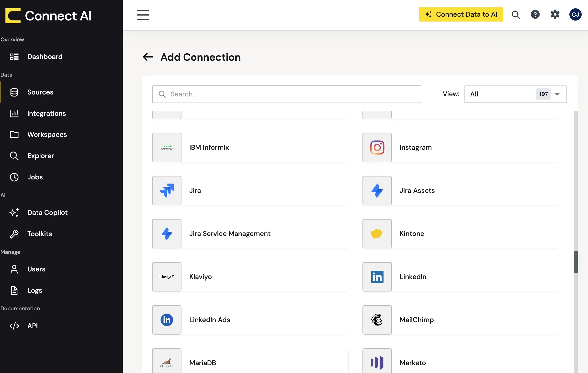Click the API code brackets icon

click(x=14, y=326)
